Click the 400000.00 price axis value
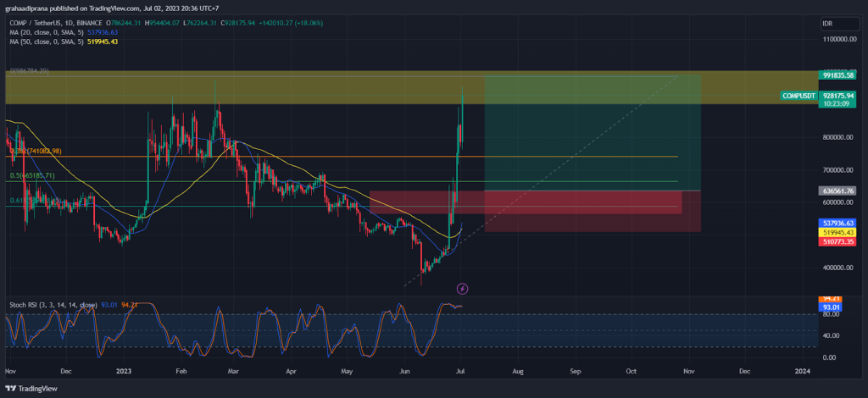868x398 pixels. [x=838, y=268]
